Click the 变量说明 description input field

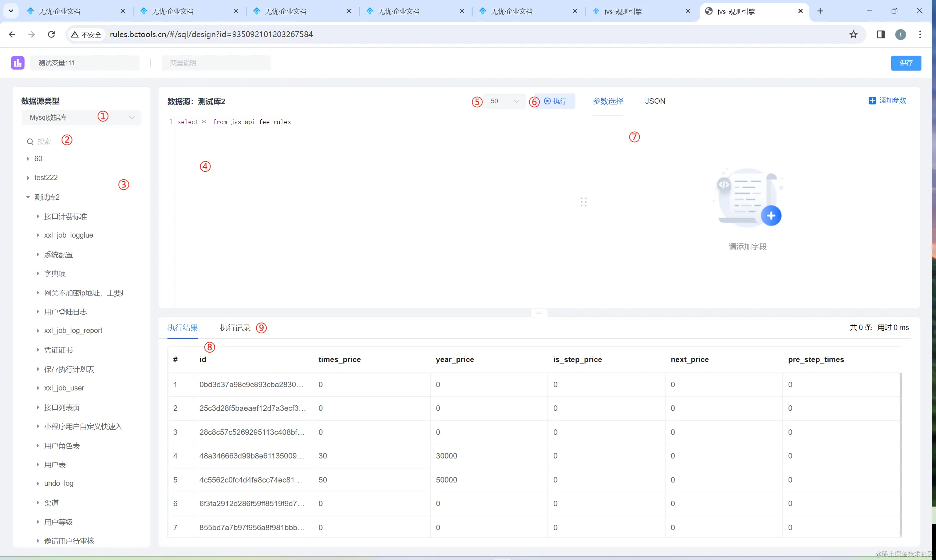coord(216,63)
